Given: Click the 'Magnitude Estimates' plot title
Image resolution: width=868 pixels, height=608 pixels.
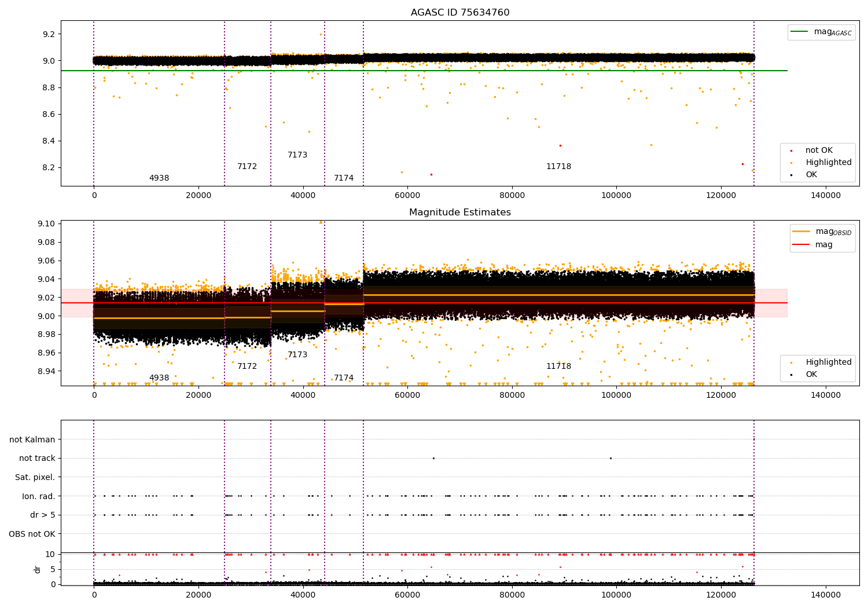Looking at the screenshot, I should click(x=460, y=213).
